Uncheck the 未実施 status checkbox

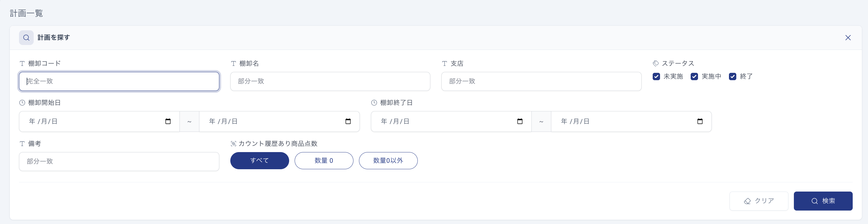(656, 77)
